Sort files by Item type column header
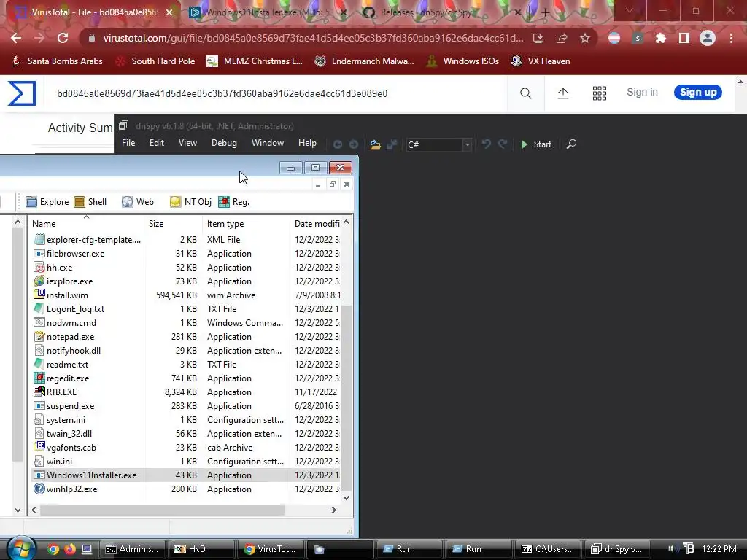The height and width of the screenshot is (560, 747). 246,223
